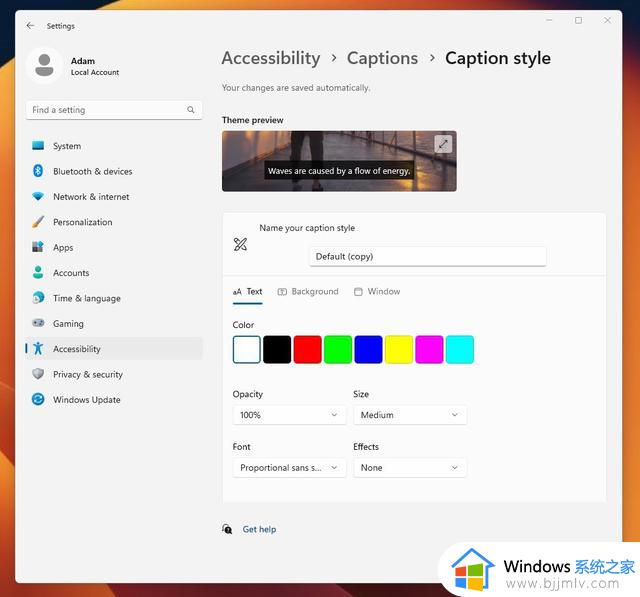Go to Windows Update
640x597 pixels.
tap(114, 399)
